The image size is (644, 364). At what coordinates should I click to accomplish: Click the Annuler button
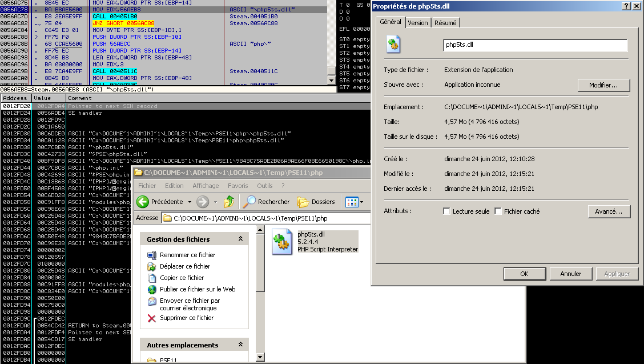point(571,274)
